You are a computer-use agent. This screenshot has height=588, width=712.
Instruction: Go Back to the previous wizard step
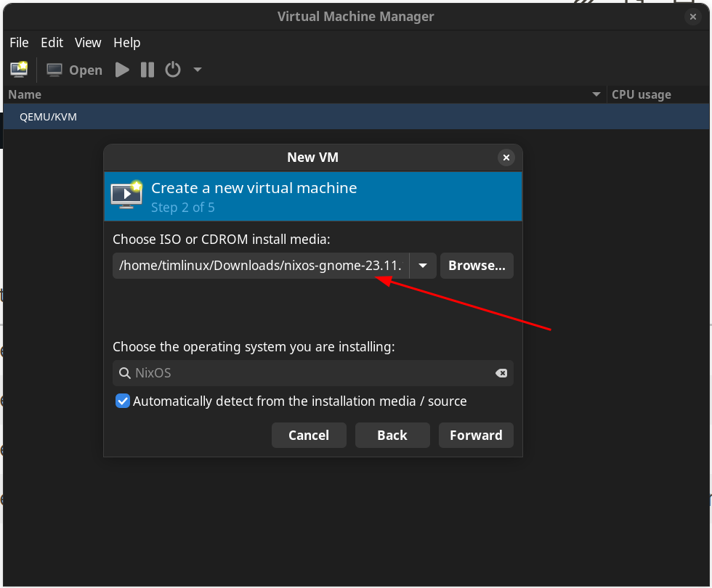(392, 436)
